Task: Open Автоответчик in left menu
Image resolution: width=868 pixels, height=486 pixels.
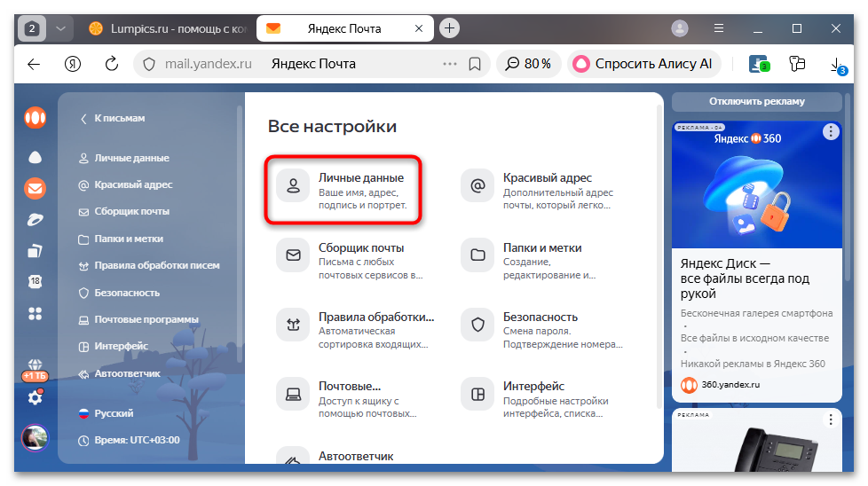Action: (x=120, y=373)
